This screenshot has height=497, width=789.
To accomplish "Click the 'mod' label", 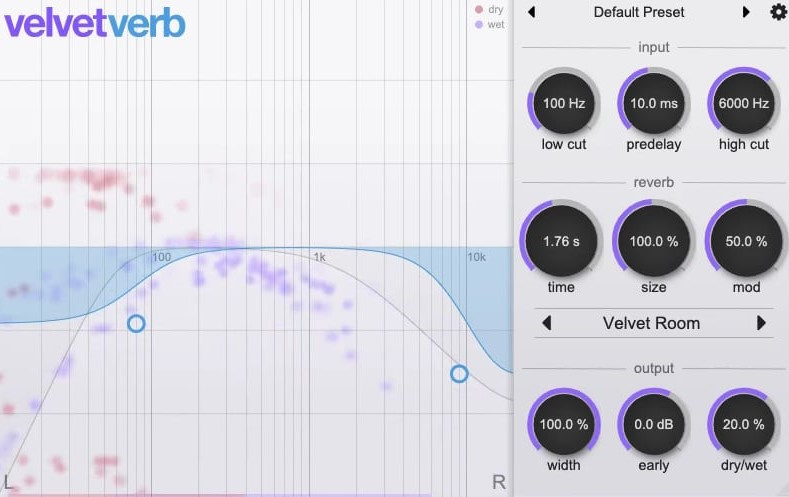I will pyautogui.click(x=746, y=287).
